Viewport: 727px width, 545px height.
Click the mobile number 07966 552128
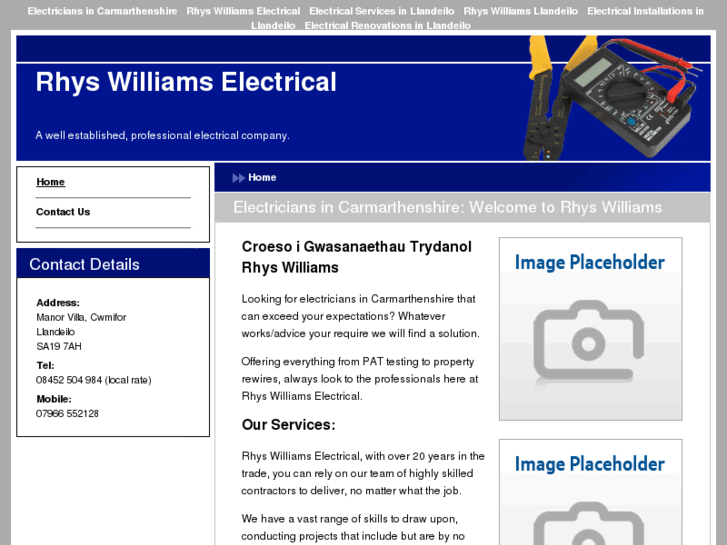[67, 414]
